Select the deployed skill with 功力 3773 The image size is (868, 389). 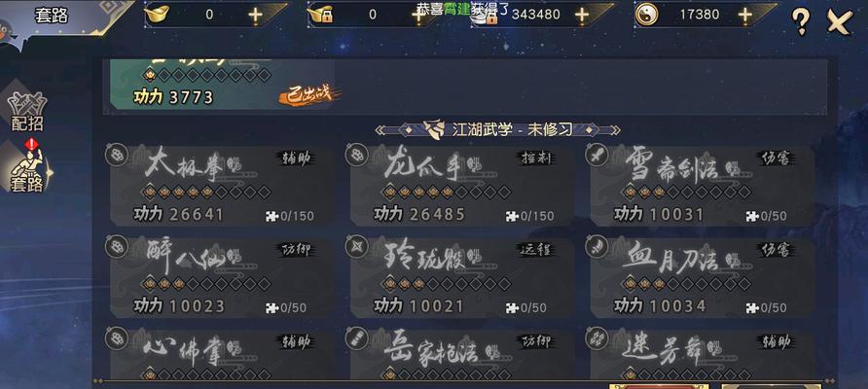click(x=223, y=84)
